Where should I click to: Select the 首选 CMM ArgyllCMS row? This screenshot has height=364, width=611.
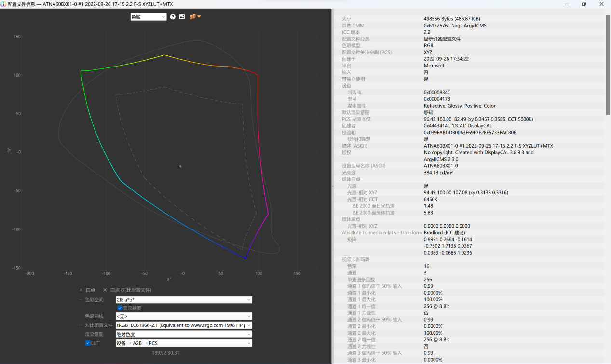469,26
